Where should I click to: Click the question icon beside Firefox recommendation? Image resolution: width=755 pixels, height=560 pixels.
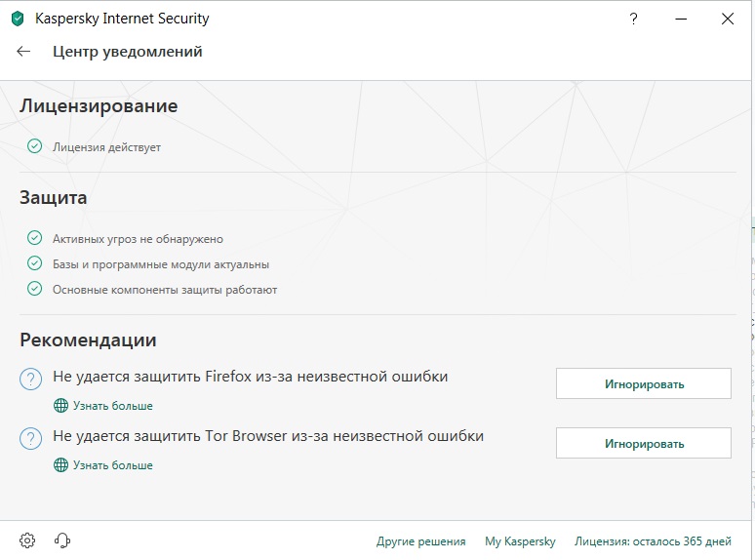[31, 379]
